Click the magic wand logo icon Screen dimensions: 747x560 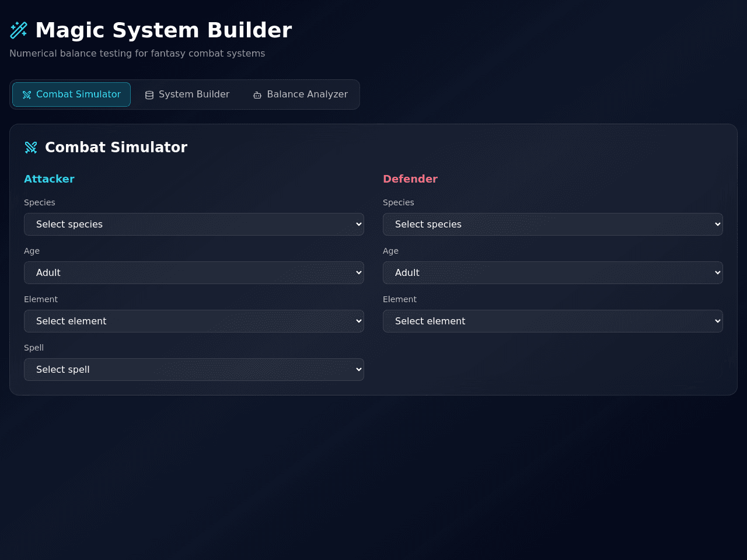(19, 30)
